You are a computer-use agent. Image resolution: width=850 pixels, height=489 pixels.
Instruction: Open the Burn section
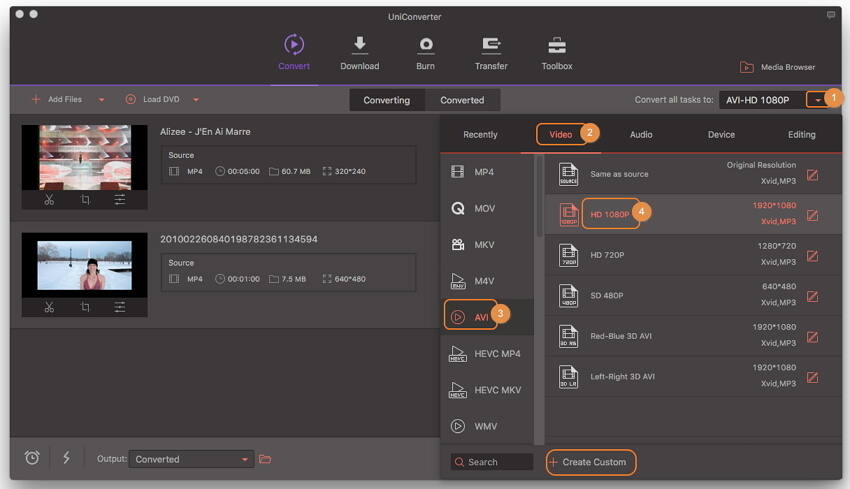coord(426,53)
